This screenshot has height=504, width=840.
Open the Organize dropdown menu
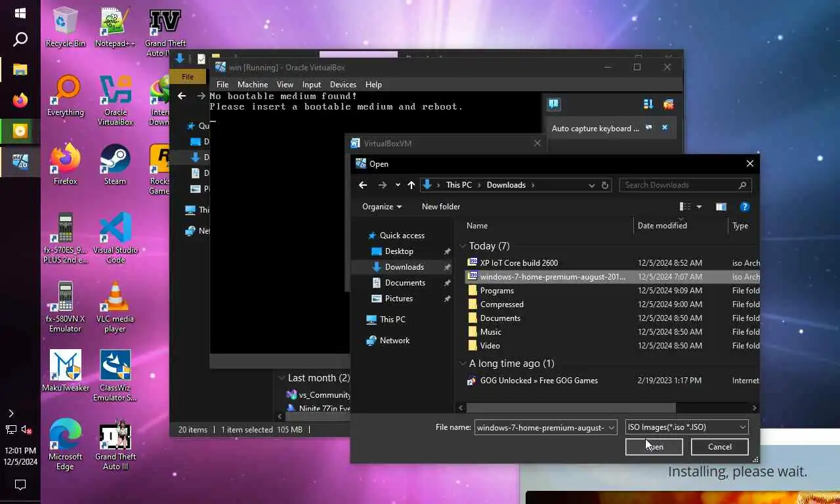(382, 207)
